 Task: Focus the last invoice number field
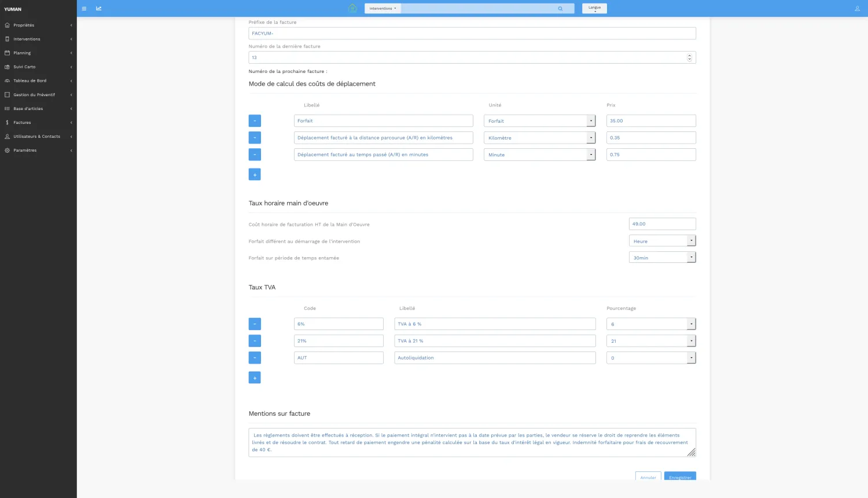pyautogui.click(x=472, y=57)
